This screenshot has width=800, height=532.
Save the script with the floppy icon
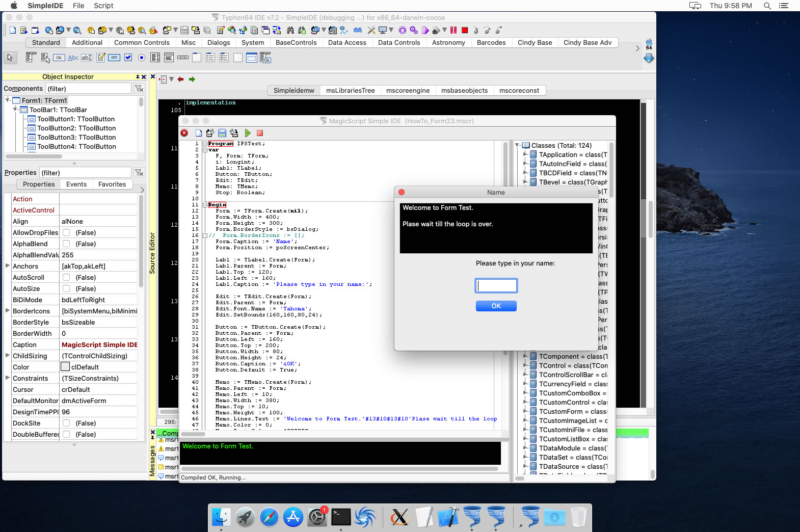[222, 133]
